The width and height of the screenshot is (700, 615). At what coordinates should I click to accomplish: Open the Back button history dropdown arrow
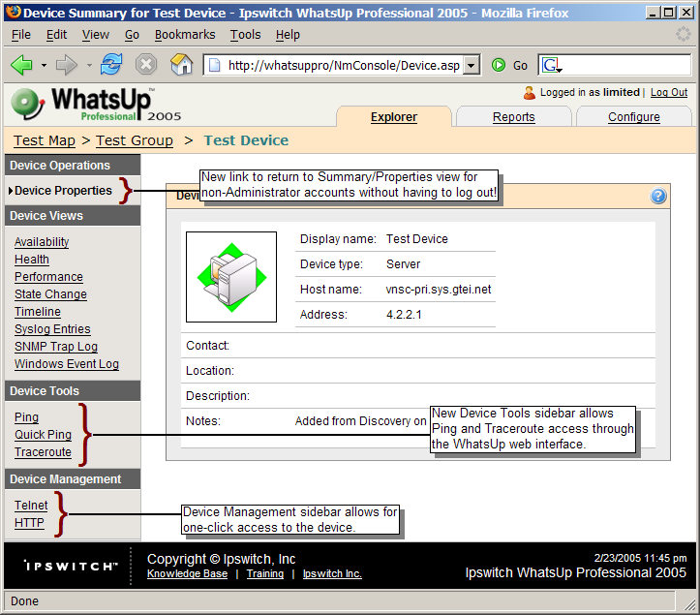coord(45,65)
